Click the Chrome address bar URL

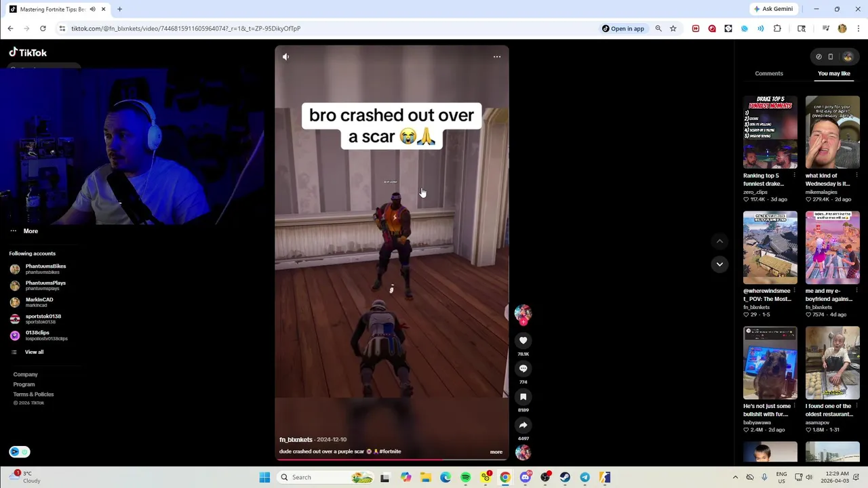coord(186,28)
